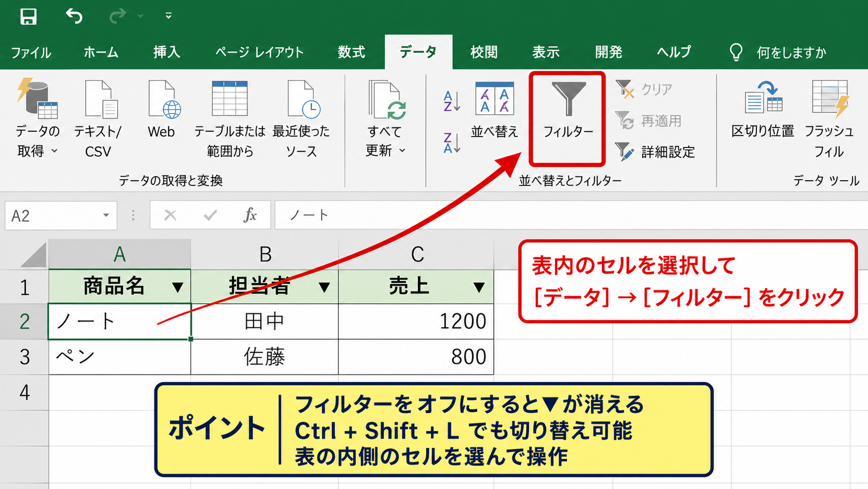Open the データの取得 dropdown button

click(x=37, y=118)
